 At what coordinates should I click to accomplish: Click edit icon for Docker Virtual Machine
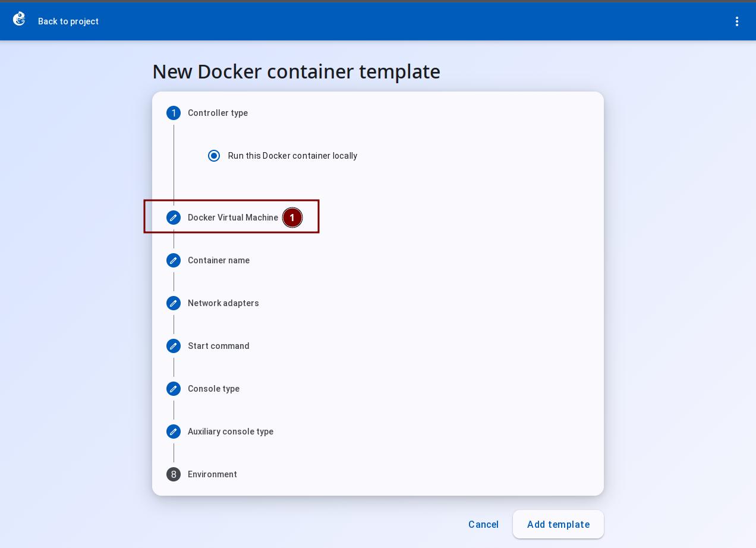[174, 218]
